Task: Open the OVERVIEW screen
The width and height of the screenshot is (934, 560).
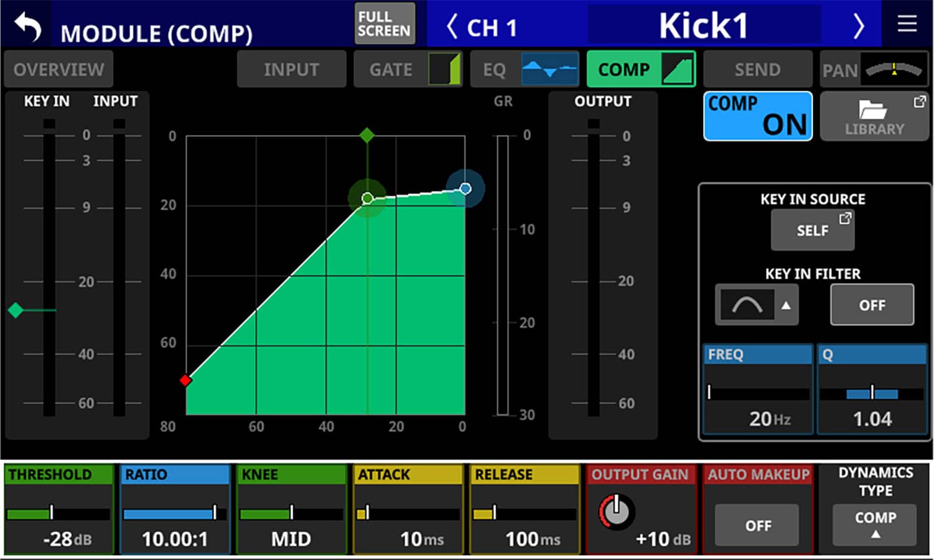Action: pos(58,69)
